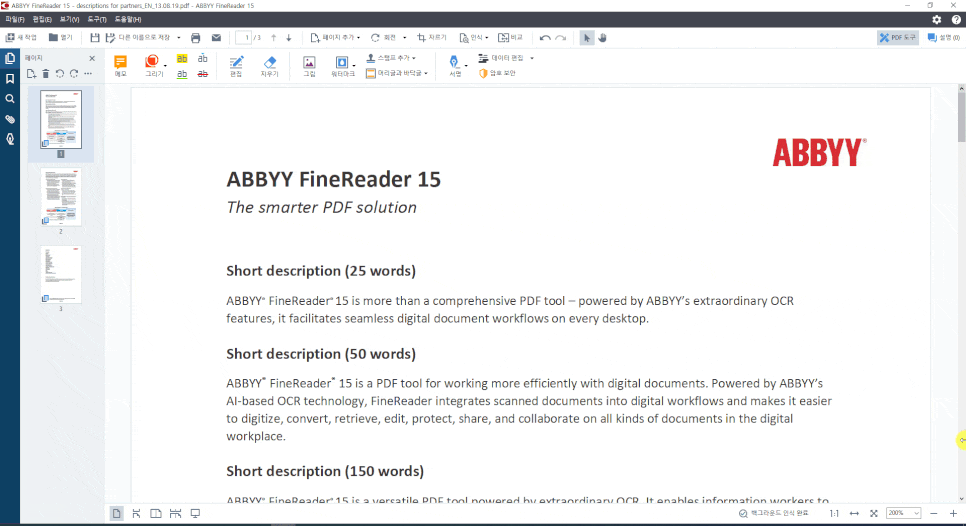Rotate the page right in Pages panel
966x526 pixels.
pos(74,74)
